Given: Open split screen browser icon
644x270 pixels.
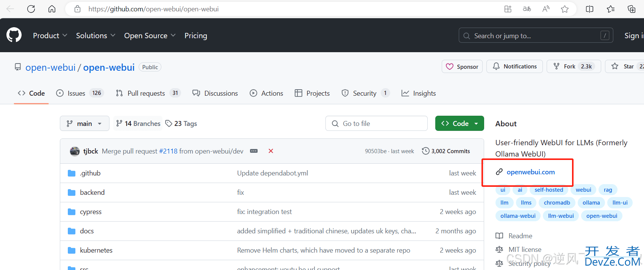Looking at the screenshot, I should coord(589,9).
